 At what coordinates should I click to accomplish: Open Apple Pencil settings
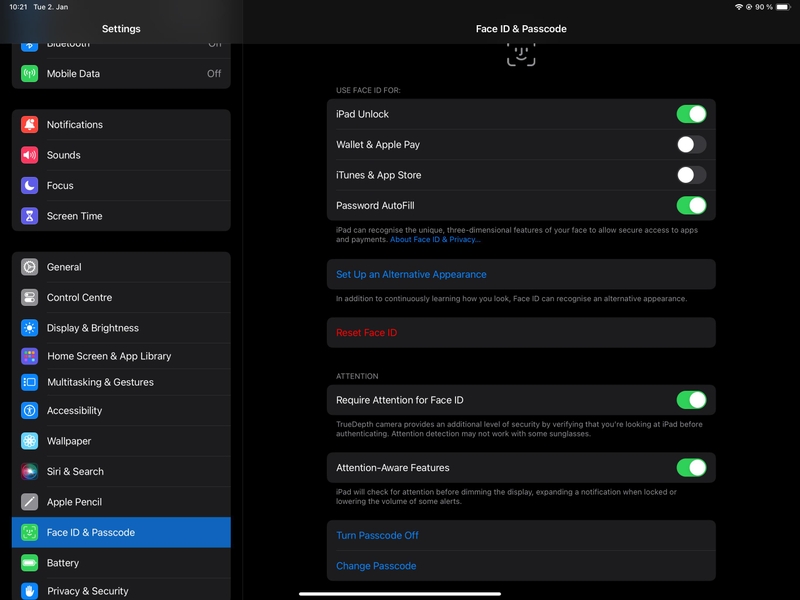(121, 502)
